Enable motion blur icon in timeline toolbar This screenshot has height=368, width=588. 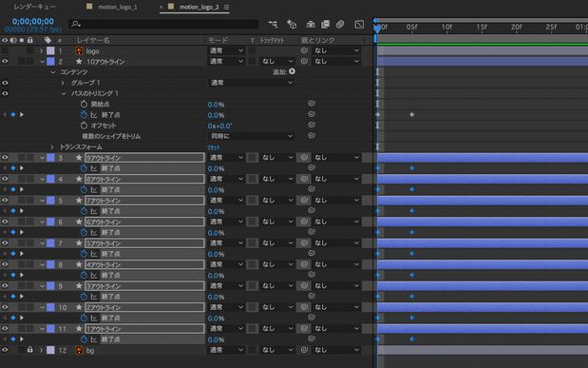340,24
